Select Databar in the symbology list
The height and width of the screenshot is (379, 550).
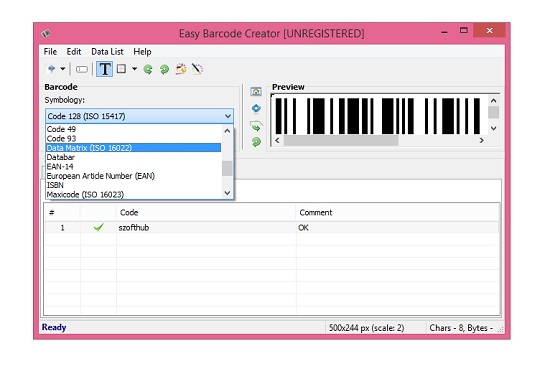(134, 157)
